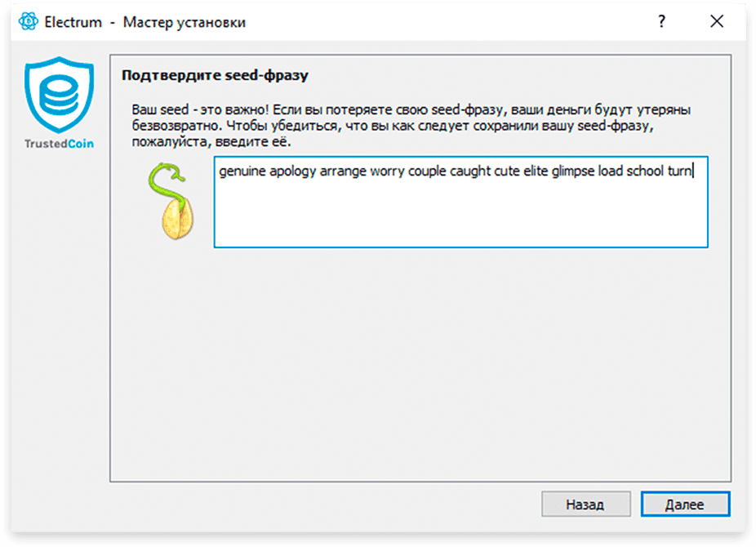This screenshot has width=756, height=547.
Task: Place cursor on the word "school"
Action: point(645,171)
